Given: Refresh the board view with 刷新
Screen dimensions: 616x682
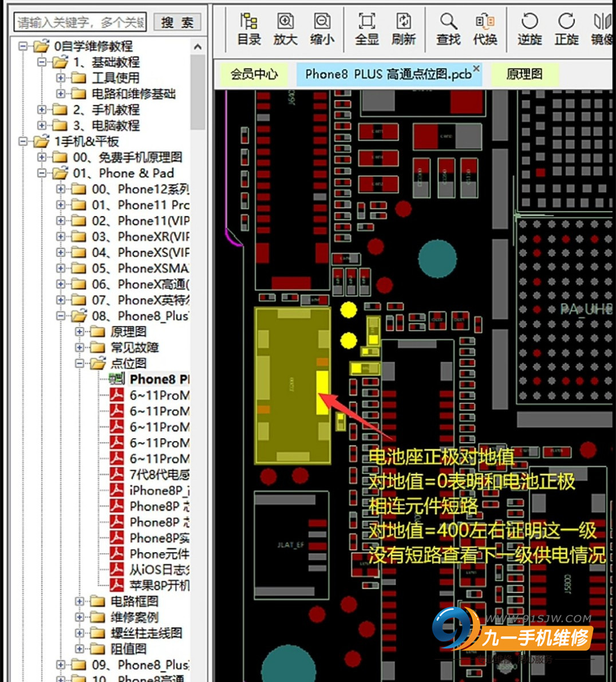Looking at the screenshot, I should [404, 29].
